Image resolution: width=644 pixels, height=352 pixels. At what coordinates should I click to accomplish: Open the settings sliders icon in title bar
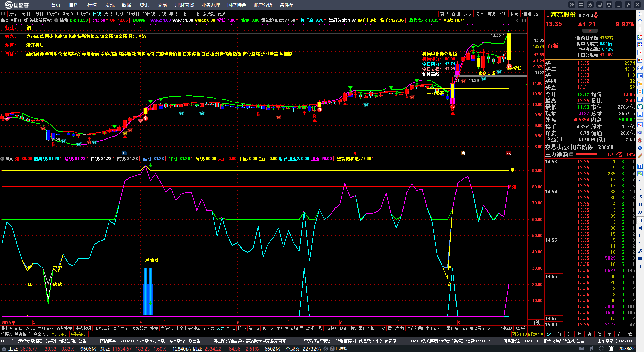point(581,5)
